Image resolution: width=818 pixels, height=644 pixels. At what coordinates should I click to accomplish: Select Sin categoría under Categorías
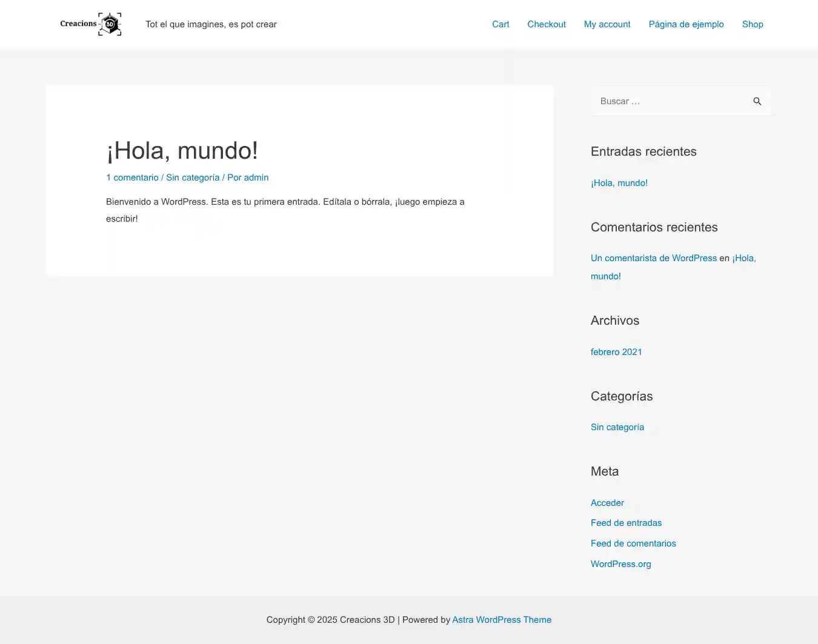point(617,427)
